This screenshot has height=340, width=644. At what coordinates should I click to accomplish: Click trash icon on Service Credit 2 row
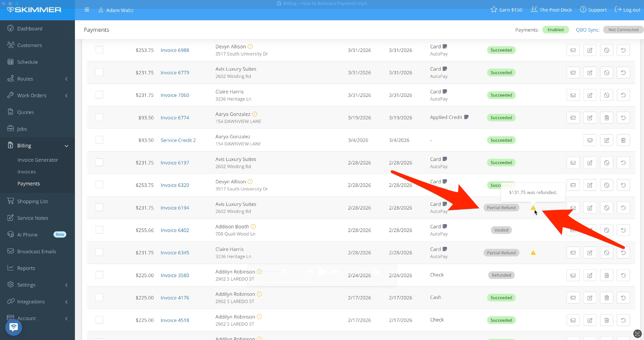click(x=623, y=140)
